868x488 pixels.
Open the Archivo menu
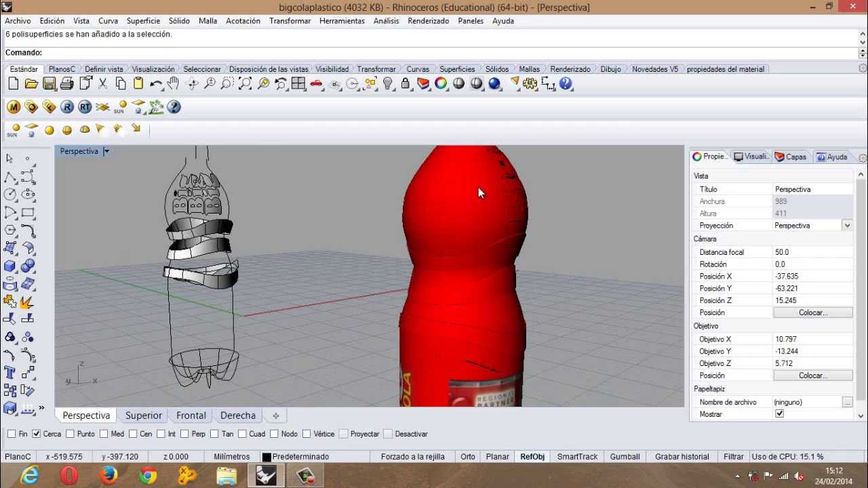[x=18, y=21]
